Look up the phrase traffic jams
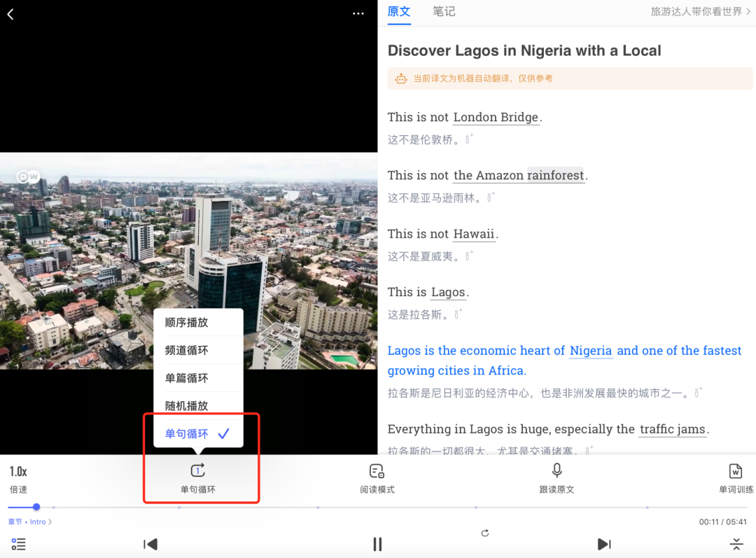756x558 pixels. click(x=673, y=429)
